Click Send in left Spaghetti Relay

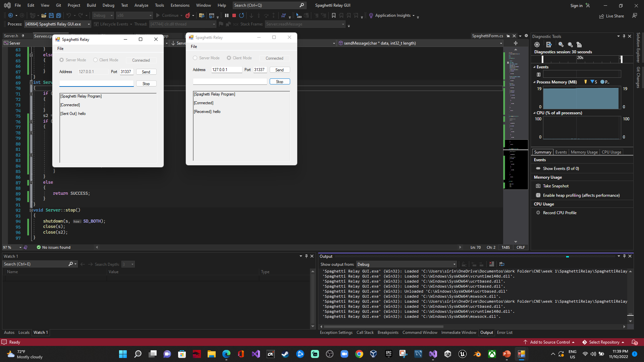(146, 72)
